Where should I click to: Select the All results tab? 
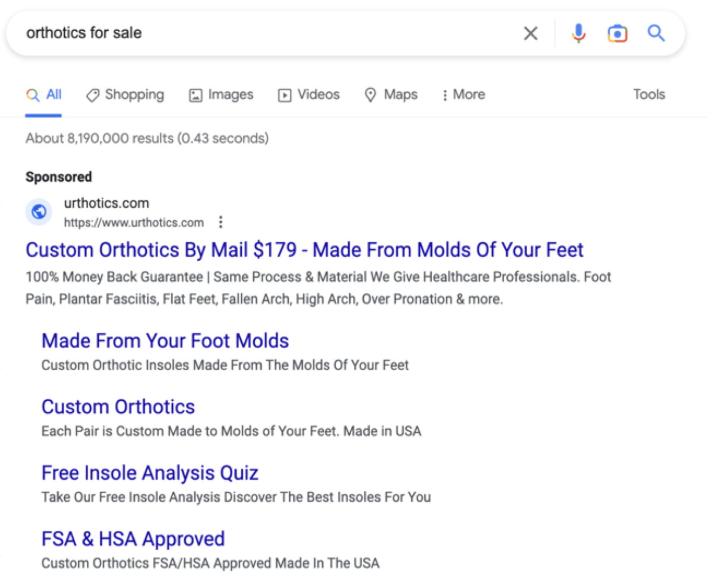[x=44, y=95]
